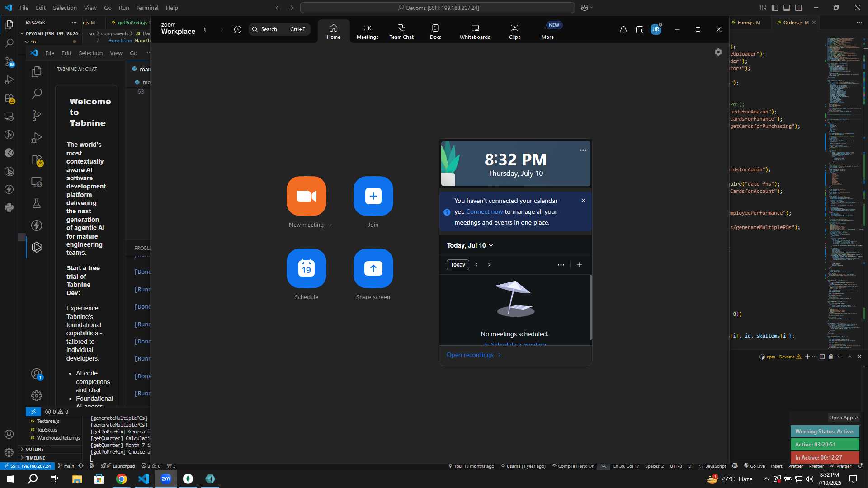Open TopSku.js file in explorer
This screenshot has height=488, width=868.
pyautogui.click(x=47, y=430)
